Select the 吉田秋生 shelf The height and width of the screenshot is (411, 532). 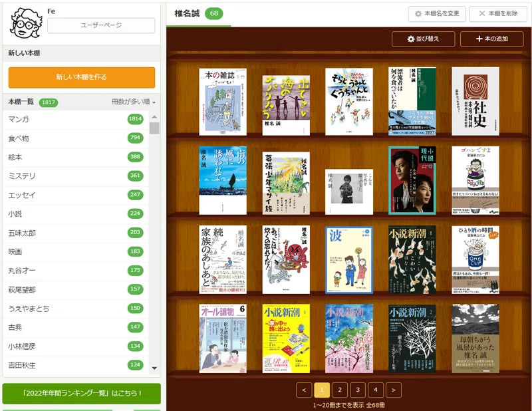pyautogui.click(x=76, y=366)
